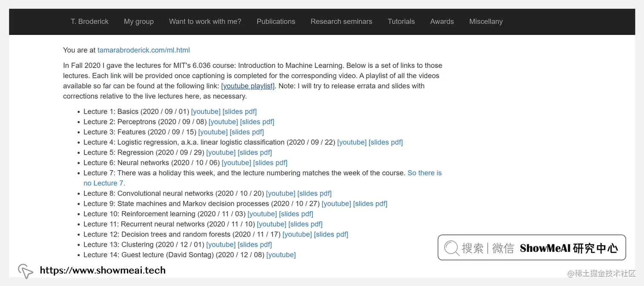Open youtube link for Lecture 10 Reinforcement learning

[x=262, y=214]
